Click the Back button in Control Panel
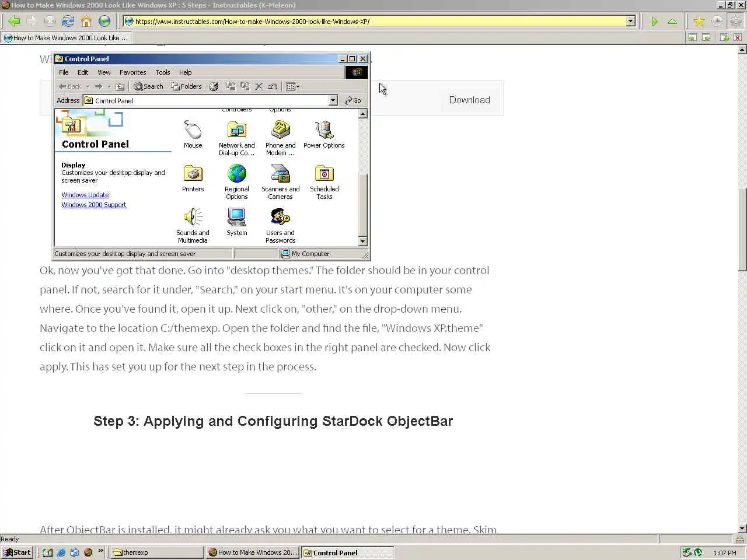Screen dimensions: 747x560 pos(70,86)
